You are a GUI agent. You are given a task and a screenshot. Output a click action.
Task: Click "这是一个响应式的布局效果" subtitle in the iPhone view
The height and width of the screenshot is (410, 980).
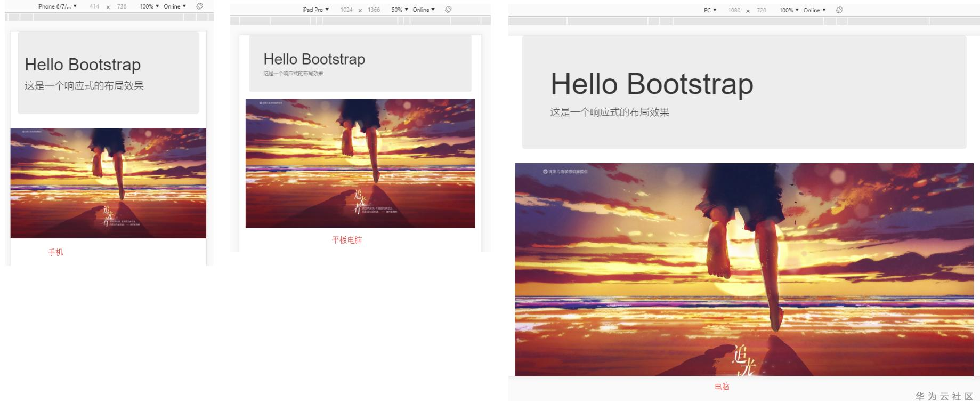point(84,86)
